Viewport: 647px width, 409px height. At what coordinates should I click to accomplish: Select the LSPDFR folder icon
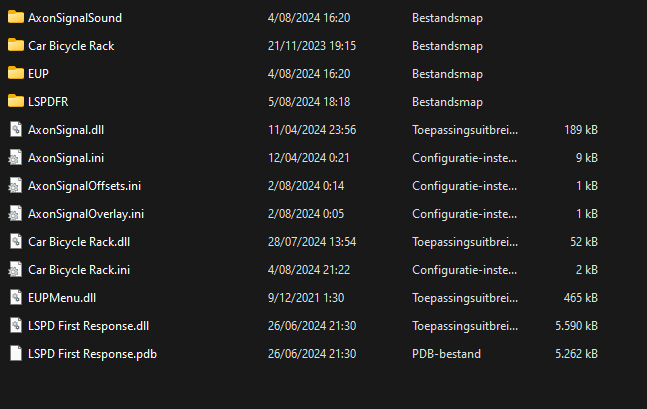(15, 101)
